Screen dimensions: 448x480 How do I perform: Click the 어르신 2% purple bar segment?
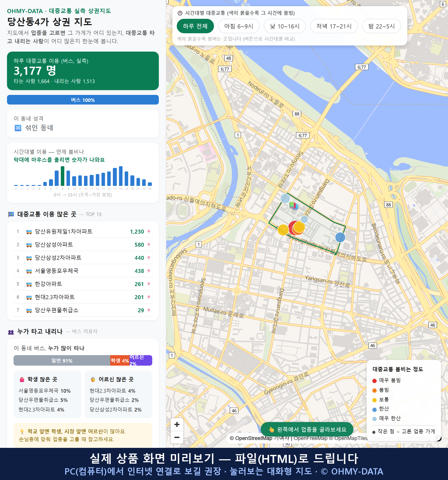click(x=141, y=360)
